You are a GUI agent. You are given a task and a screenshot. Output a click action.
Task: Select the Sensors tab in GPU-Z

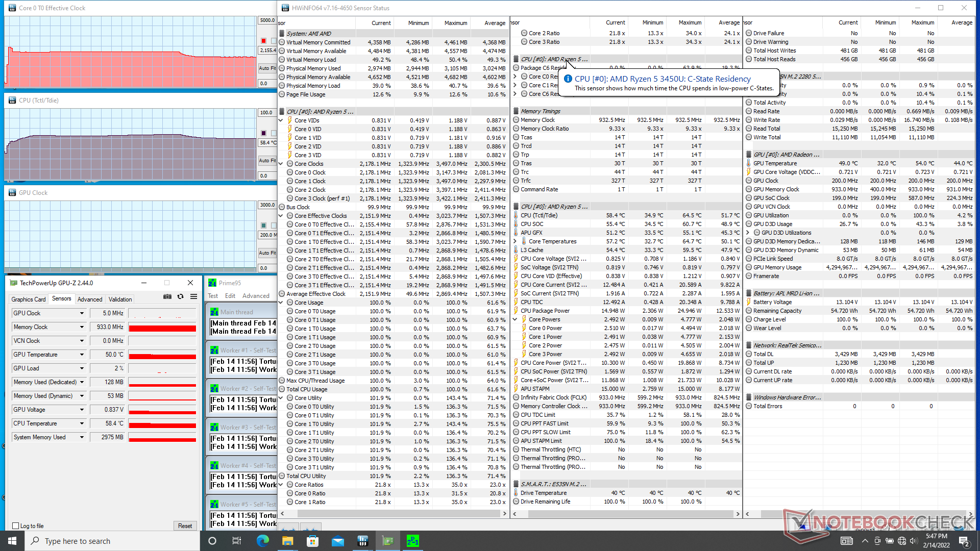coord(62,299)
